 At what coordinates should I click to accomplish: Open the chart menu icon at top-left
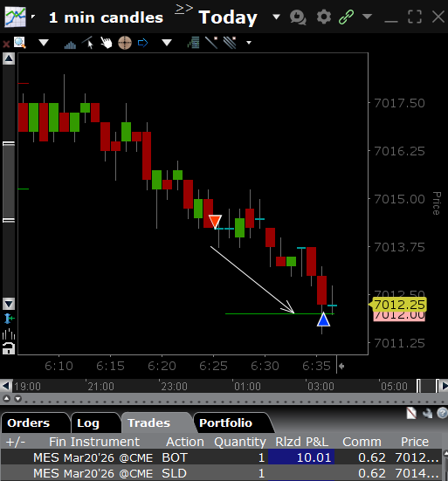[15, 17]
